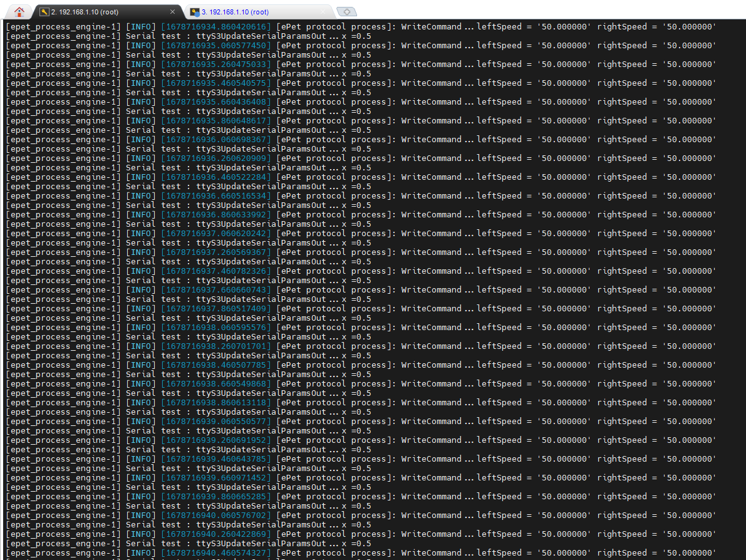This screenshot has width=746, height=560.
Task: Select timestamp 1678716935.660436408
Action: [x=216, y=102]
